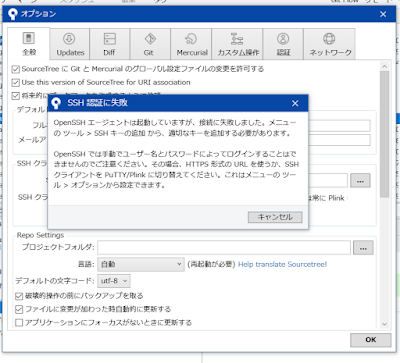Switch to the カスタム操作 tab
Image resolution: width=400 pixels, height=363 pixels.
[x=237, y=44]
